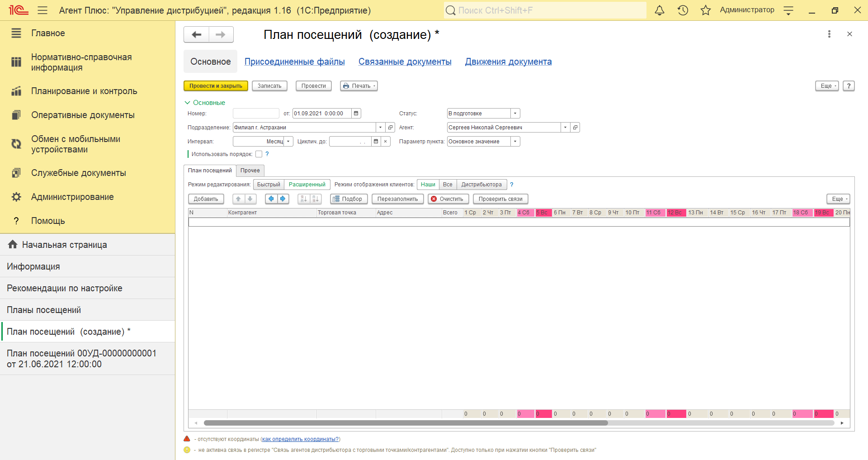This screenshot has height=460, width=868.
Task: Show Наши clients mode
Action: [428, 185]
